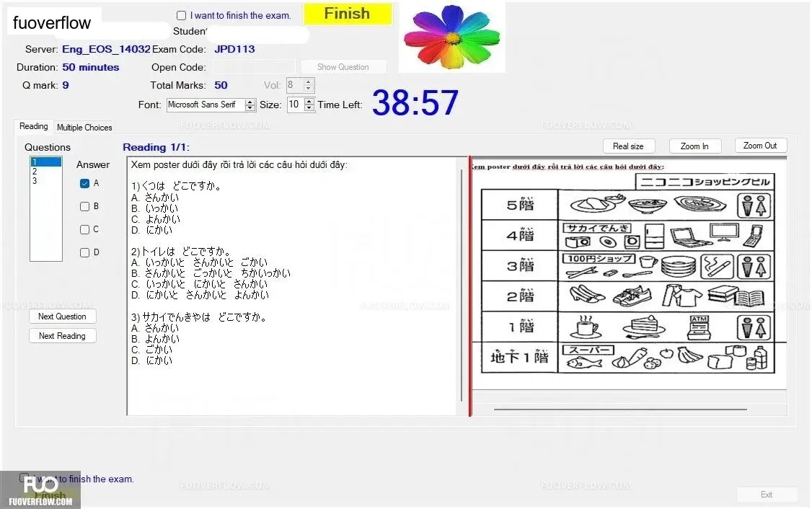Check answer D checkbox
This screenshot has height=509, width=812.
tap(85, 252)
